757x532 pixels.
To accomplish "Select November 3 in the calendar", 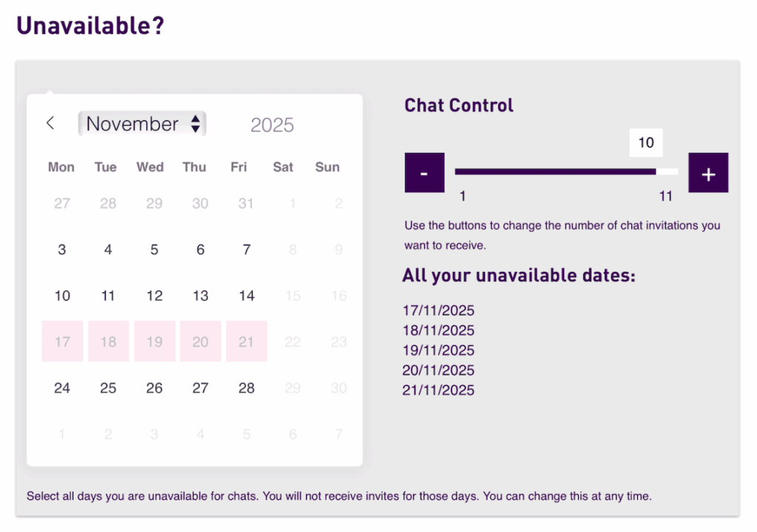I will click(62, 250).
